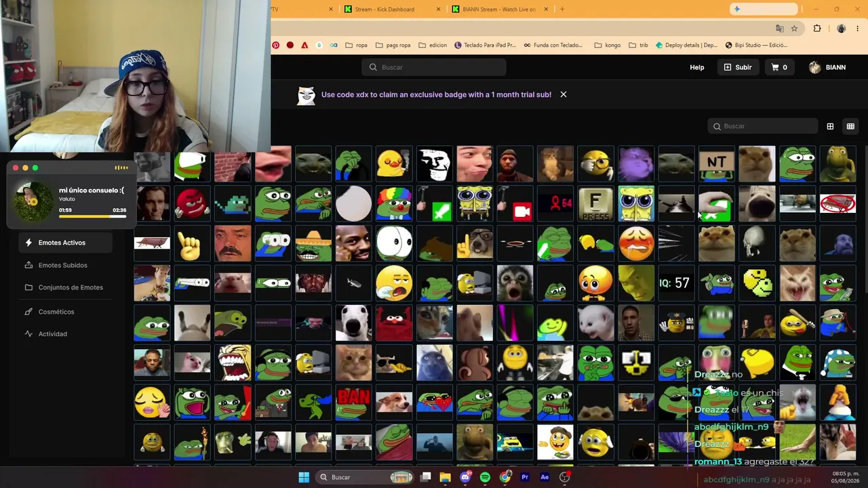Open the trib bookmarks folder
868x488 pixels.
point(638,45)
